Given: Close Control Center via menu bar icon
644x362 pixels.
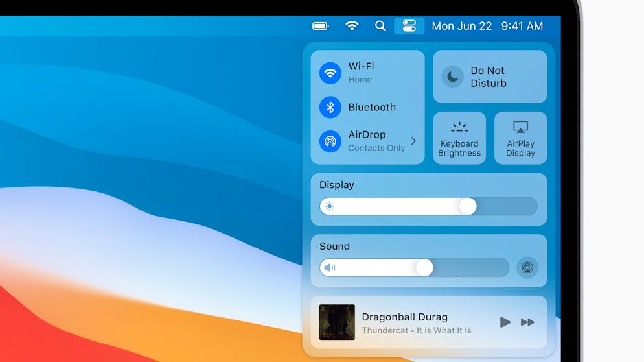Looking at the screenshot, I should 409,26.
